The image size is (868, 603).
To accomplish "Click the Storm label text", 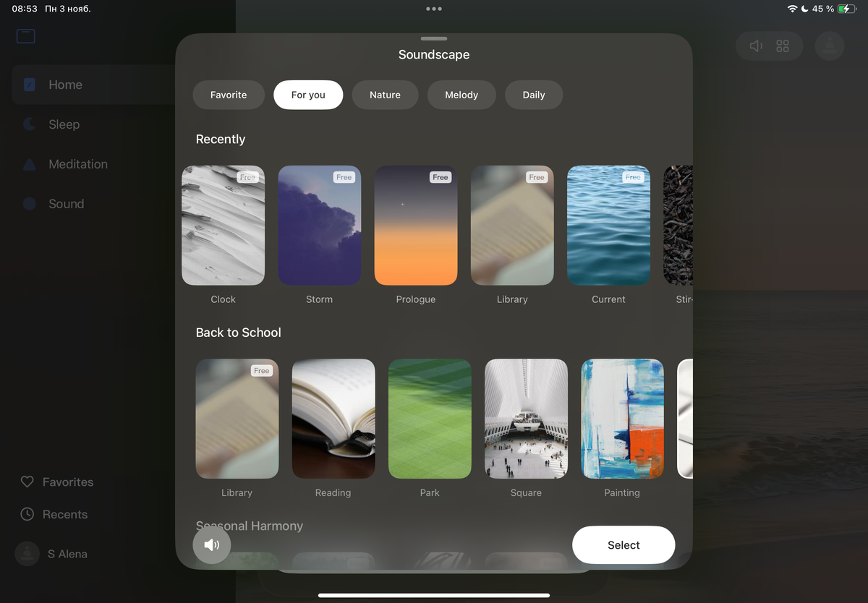I will 320,299.
